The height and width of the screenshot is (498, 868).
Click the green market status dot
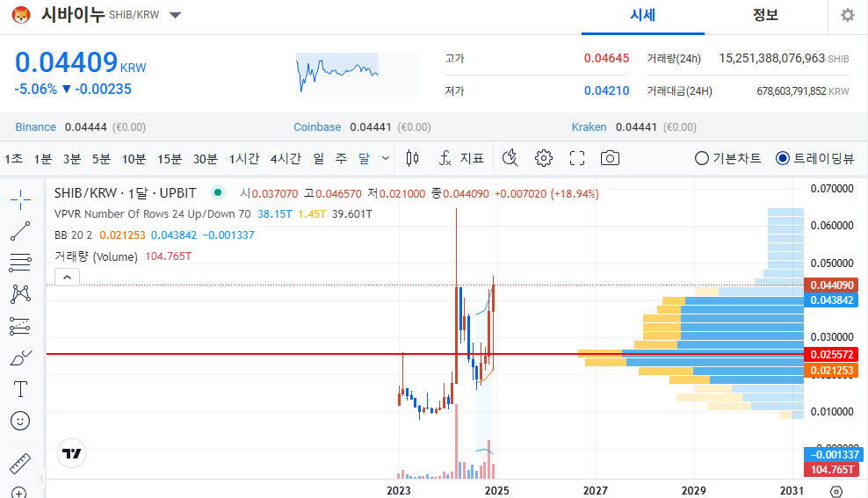[x=218, y=192]
